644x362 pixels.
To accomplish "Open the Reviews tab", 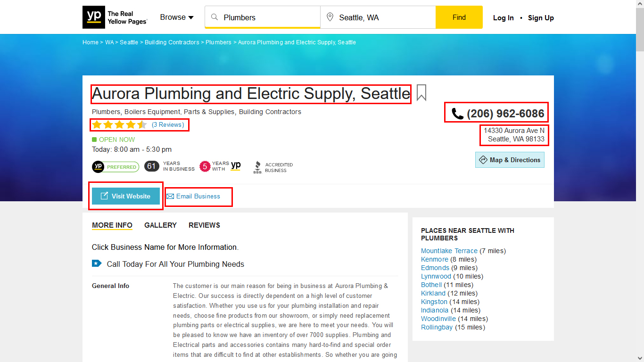I will point(204,225).
